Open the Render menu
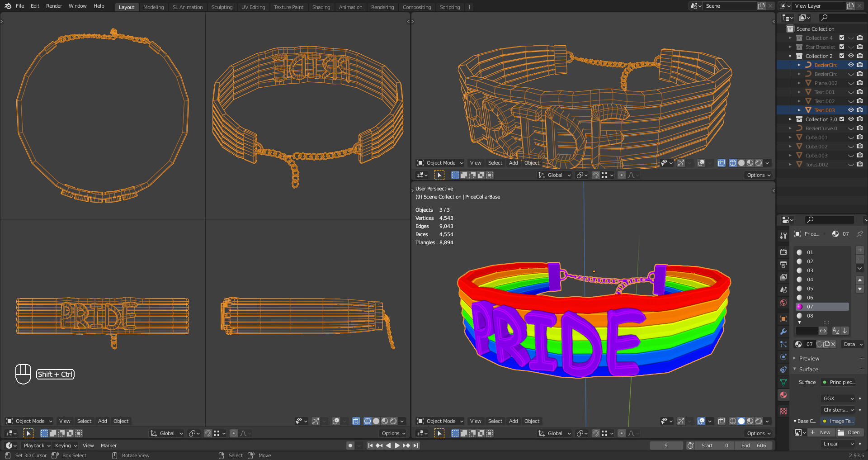The width and height of the screenshot is (868, 460). coord(54,6)
